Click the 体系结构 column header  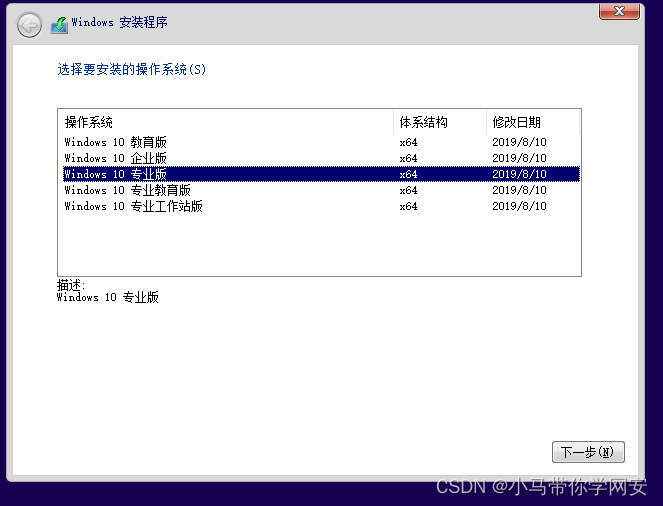tap(440, 123)
